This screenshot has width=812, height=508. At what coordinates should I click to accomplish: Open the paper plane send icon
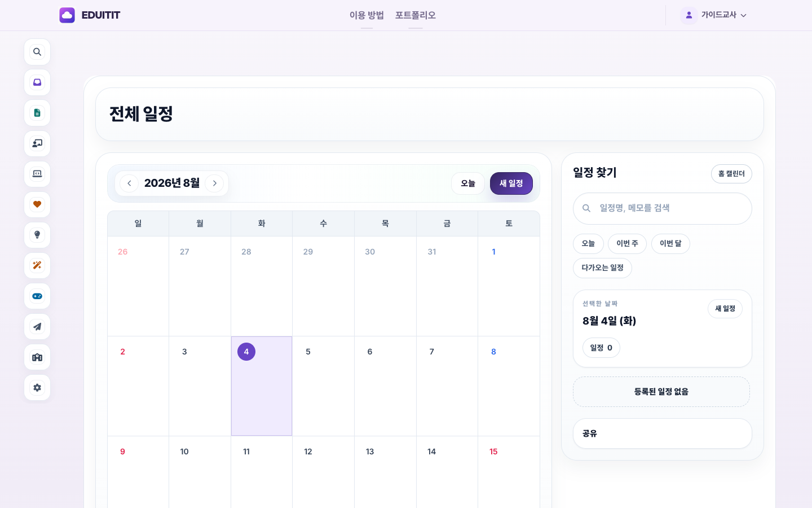pos(37,326)
